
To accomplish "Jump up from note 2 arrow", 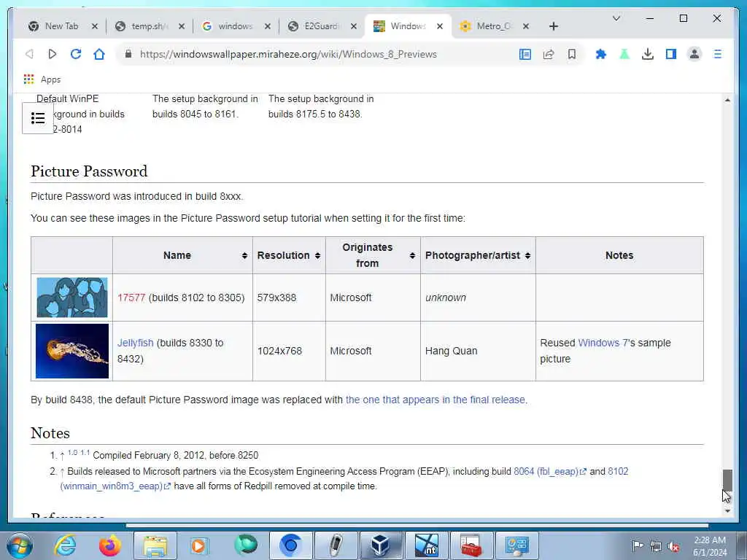I will coord(62,472).
